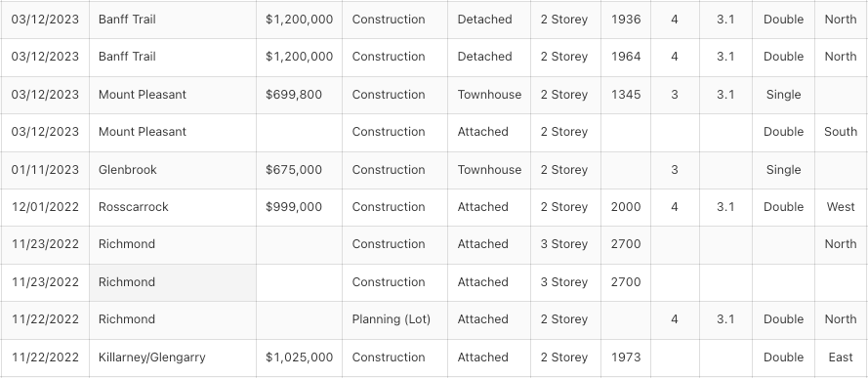Click the 12/01/2022 date cell
Image resolution: width=868 pixels, height=378 pixels.
tap(45, 207)
